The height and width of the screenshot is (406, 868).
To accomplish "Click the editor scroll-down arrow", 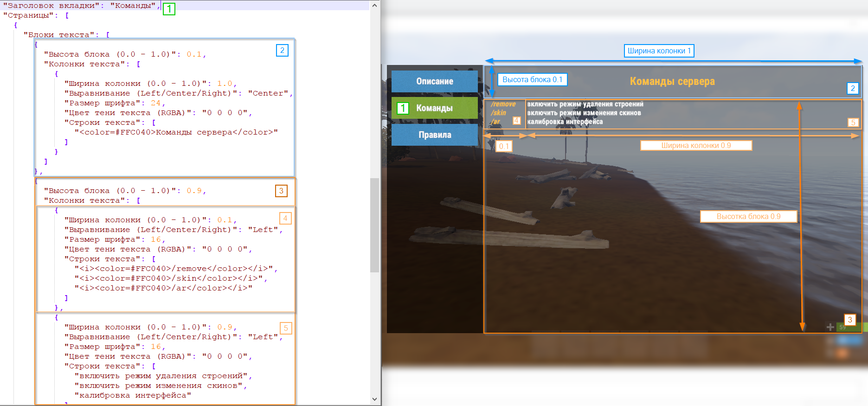I will click(x=374, y=399).
